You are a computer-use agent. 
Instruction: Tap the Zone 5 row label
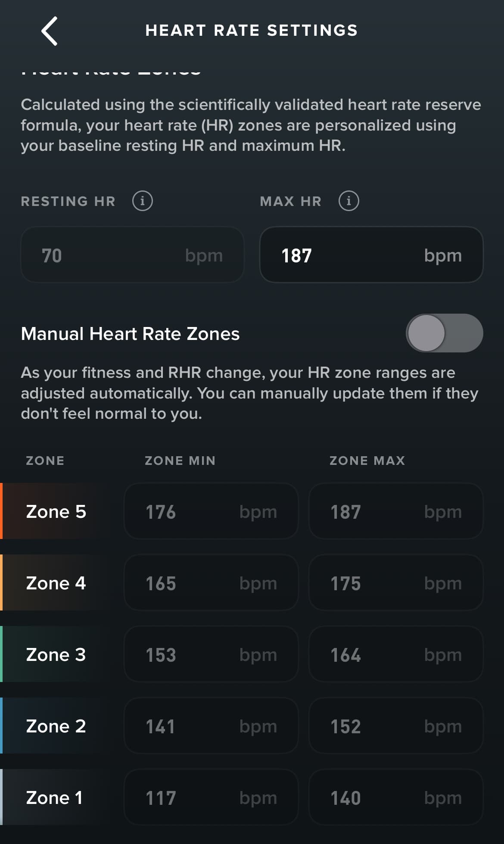[56, 512]
